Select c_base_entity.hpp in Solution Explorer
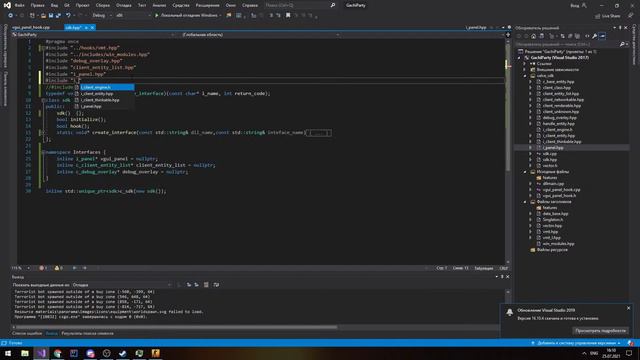The width and height of the screenshot is (640, 360). (x=558, y=82)
